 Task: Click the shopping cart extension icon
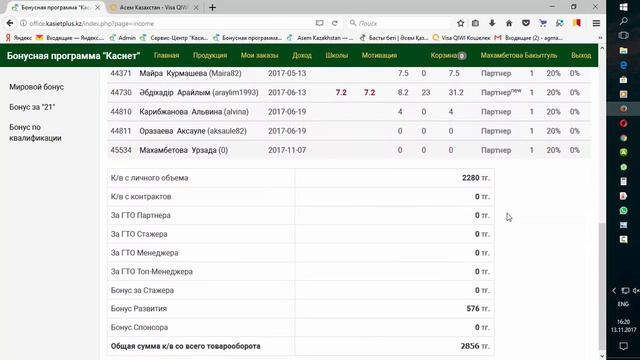coord(543,23)
